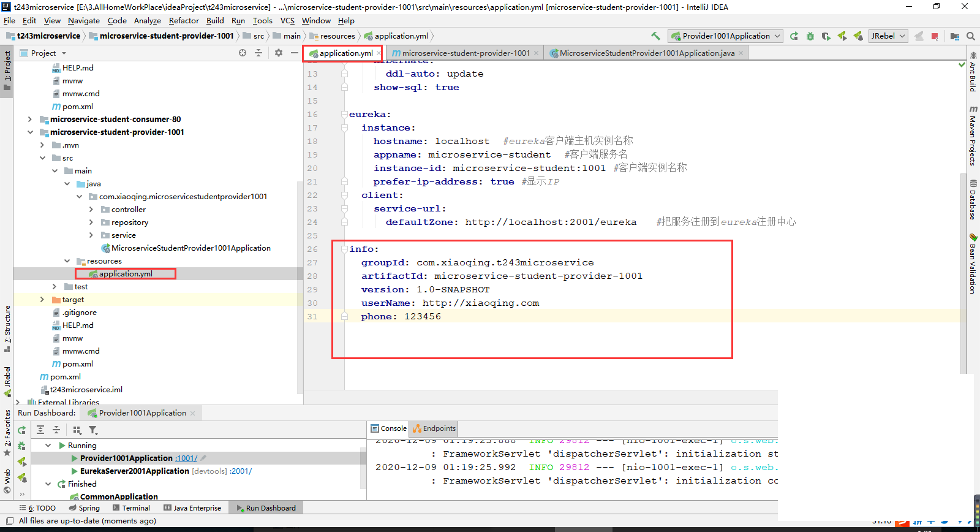
Task: Open the Java Enterprise tool window
Action: [192, 508]
